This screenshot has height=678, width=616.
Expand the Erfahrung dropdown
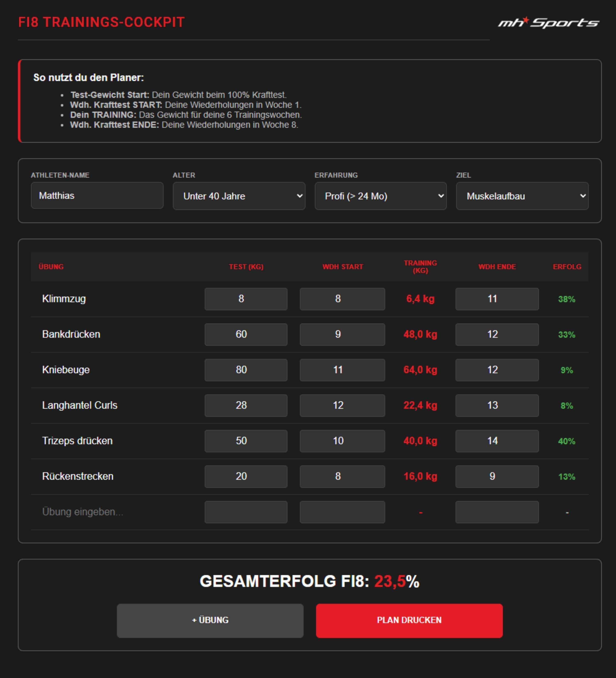tap(380, 196)
